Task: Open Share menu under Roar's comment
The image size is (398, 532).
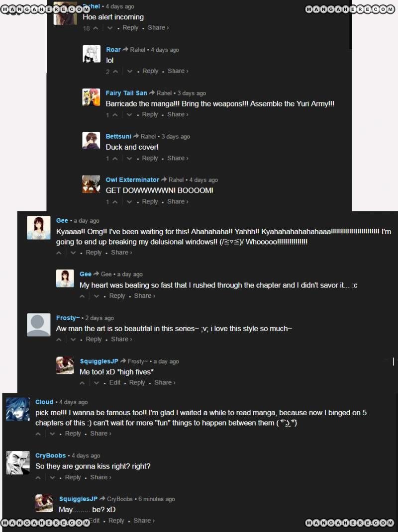Action: [178, 71]
